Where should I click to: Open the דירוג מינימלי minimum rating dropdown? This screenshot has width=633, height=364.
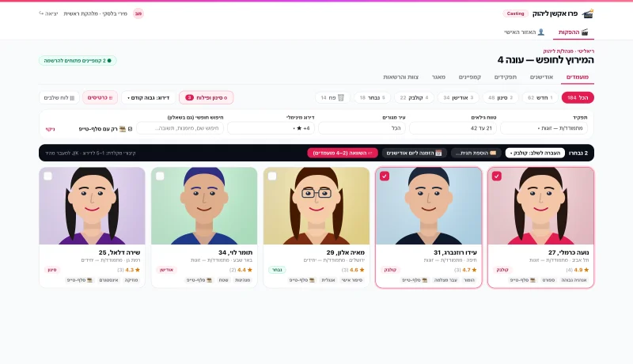point(271,128)
